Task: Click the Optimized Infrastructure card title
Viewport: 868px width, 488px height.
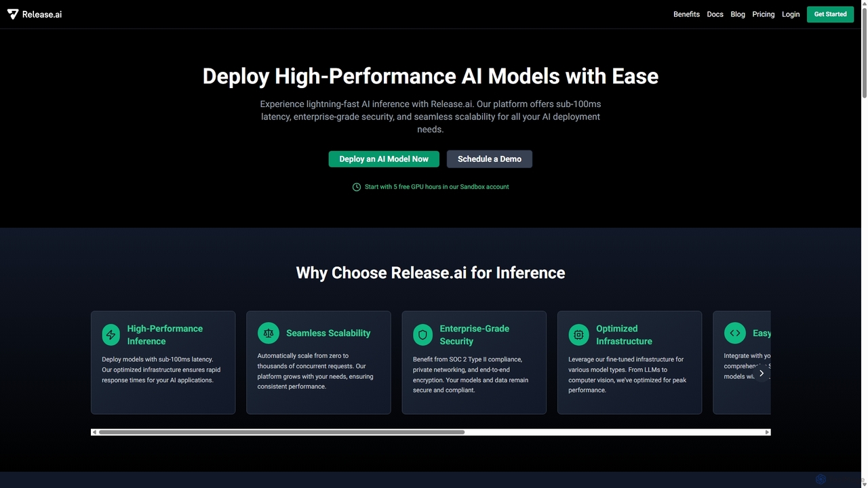Action: (x=624, y=335)
